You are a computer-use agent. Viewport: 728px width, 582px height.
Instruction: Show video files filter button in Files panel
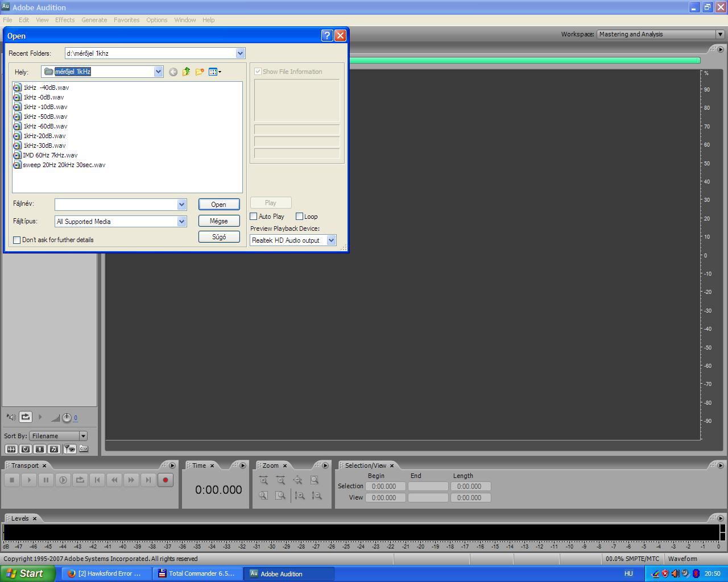coord(39,449)
